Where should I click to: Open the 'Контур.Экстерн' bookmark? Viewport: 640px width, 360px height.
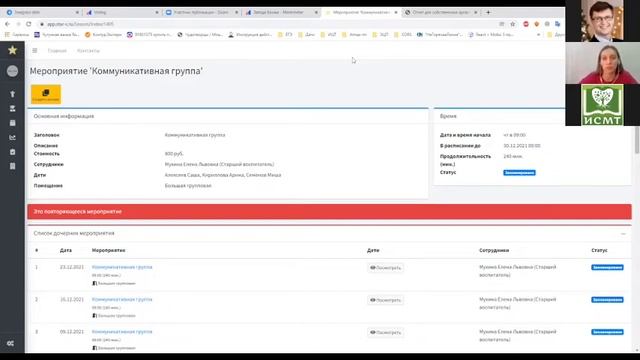103,35
